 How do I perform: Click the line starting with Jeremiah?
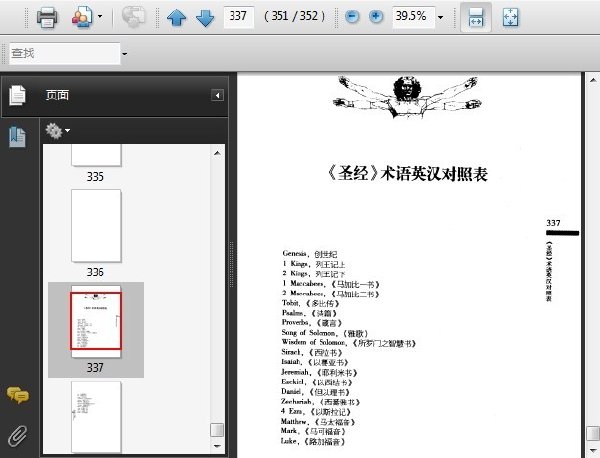pos(319,372)
